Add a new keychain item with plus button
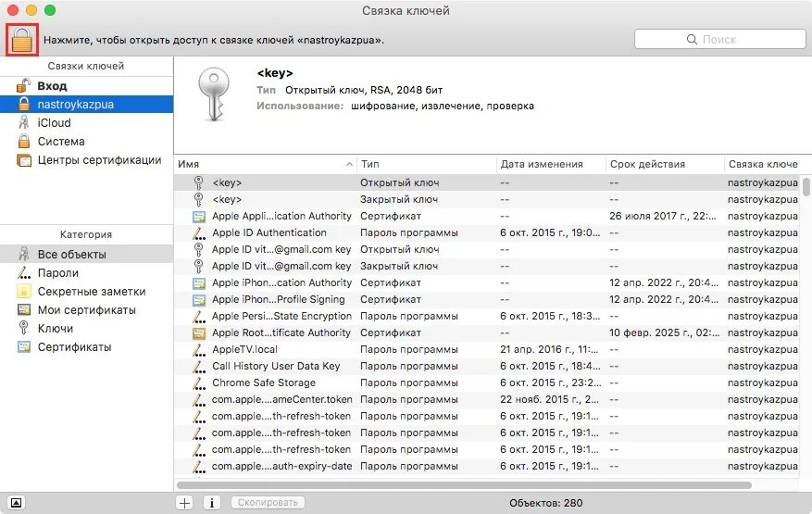This screenshot has width=812, height=514. [185, 503]
